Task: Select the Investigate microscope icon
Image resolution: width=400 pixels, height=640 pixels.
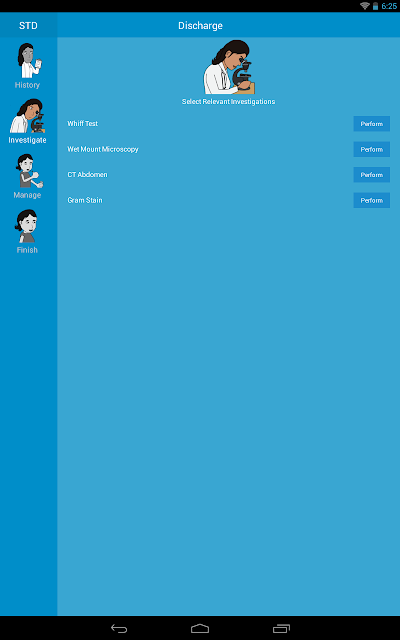Action: (27, 116)
